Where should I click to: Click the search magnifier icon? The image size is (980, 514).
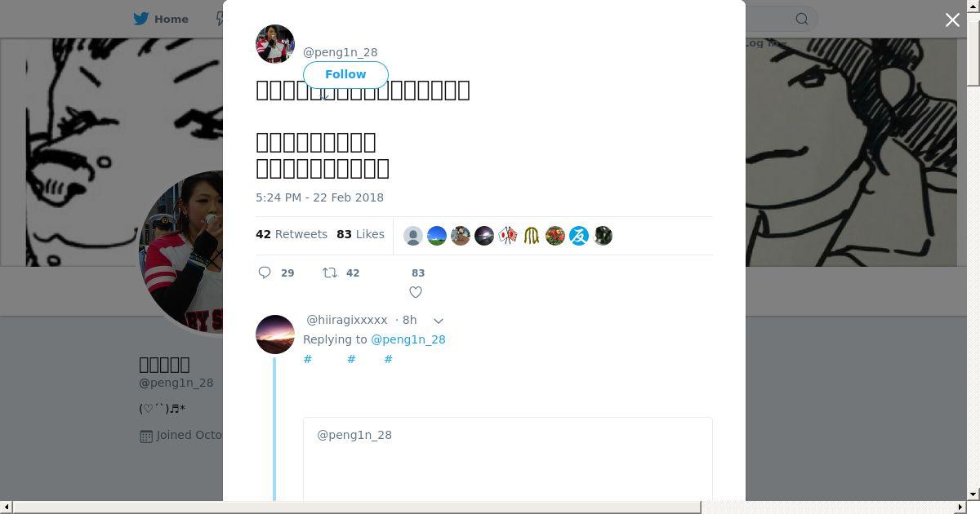click(802, 19)
